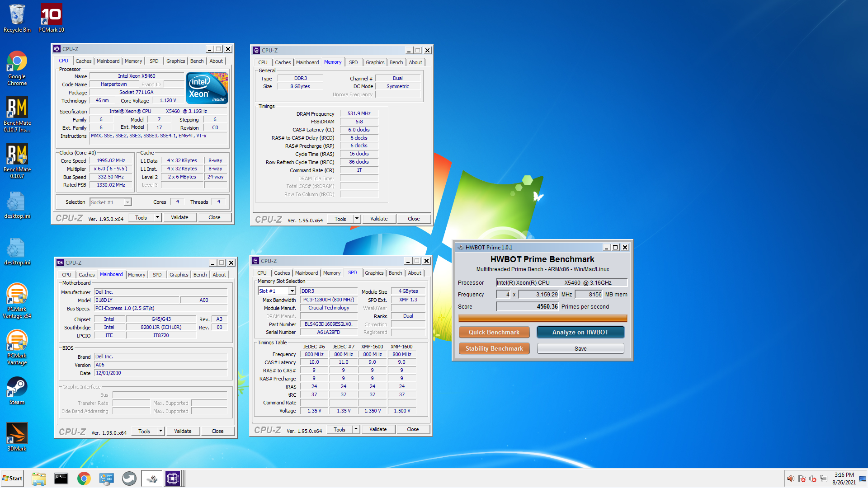
Task: Click Tools button in Mainboard window
Action: pyautogui.click(x=144, y=431)
